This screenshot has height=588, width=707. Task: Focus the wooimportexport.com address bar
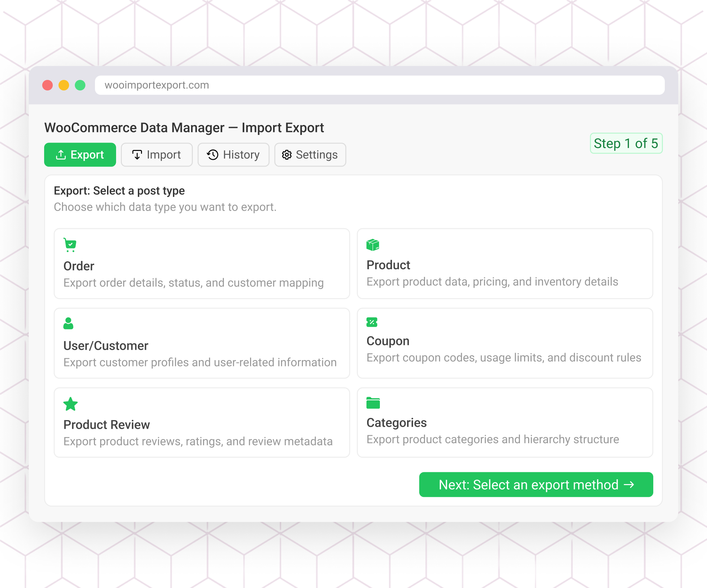click(380, 85)
